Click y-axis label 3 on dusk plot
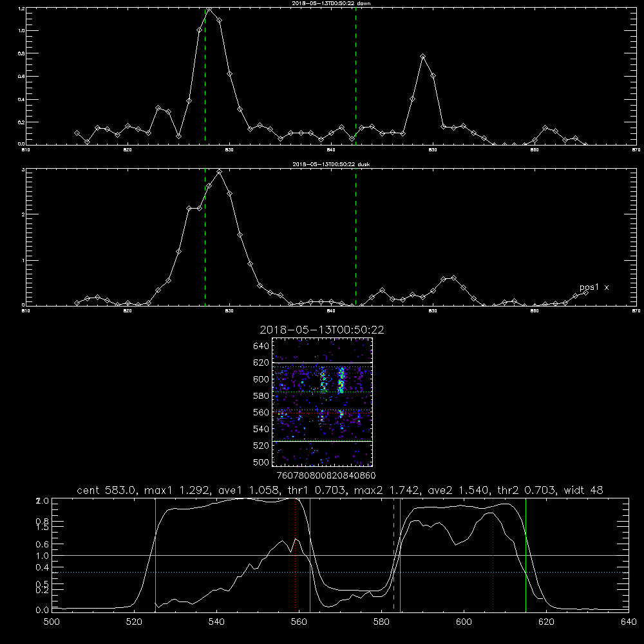 pos(23,169)
